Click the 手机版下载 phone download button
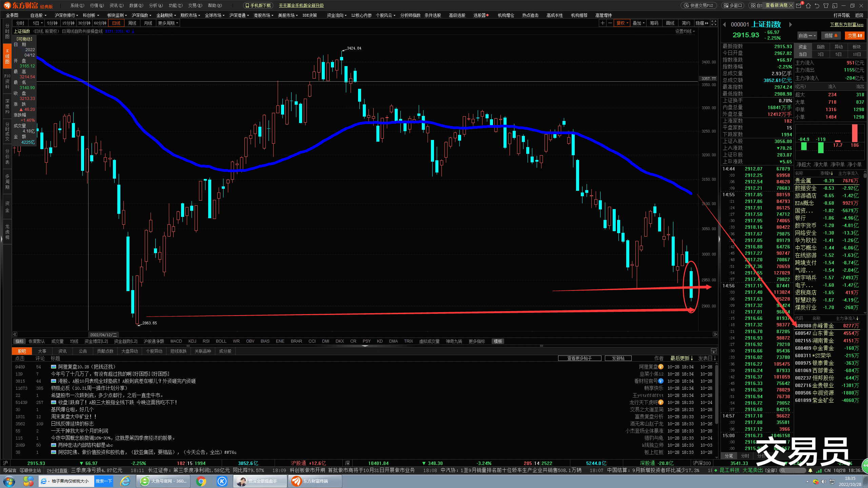Image resolution: width=868 pixels, height=488 pixels. (258, 5)
